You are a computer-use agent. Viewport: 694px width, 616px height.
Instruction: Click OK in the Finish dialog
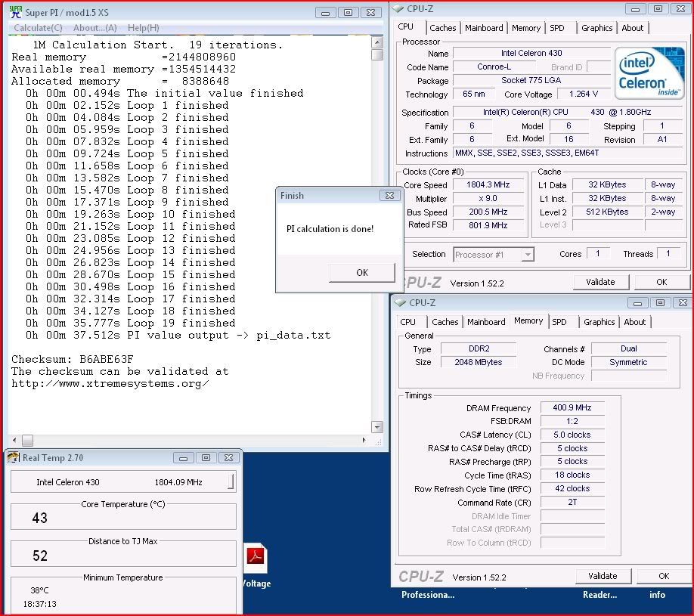(362, 272)
